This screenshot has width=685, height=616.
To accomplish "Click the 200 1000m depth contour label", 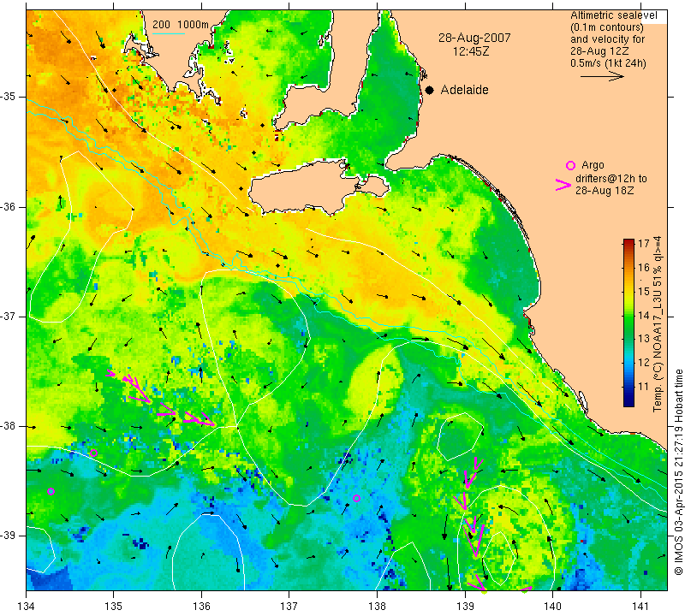I will [x=181, y=25].
